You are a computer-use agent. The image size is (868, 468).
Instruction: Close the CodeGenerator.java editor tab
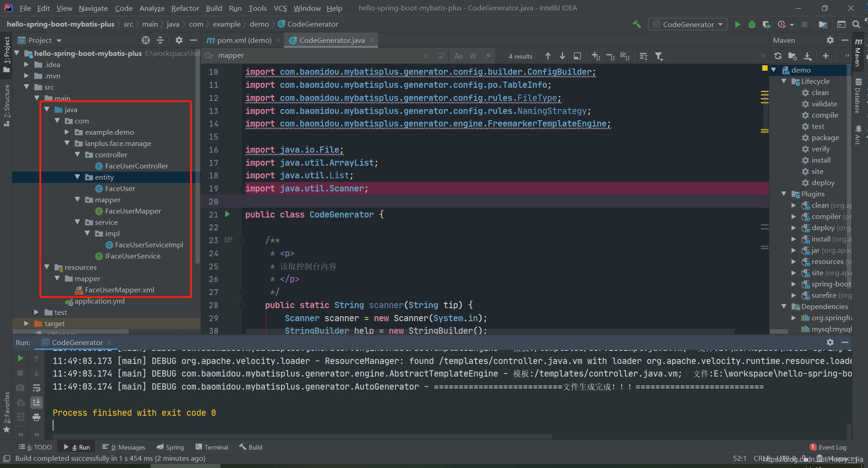click(x=371, y=40)
